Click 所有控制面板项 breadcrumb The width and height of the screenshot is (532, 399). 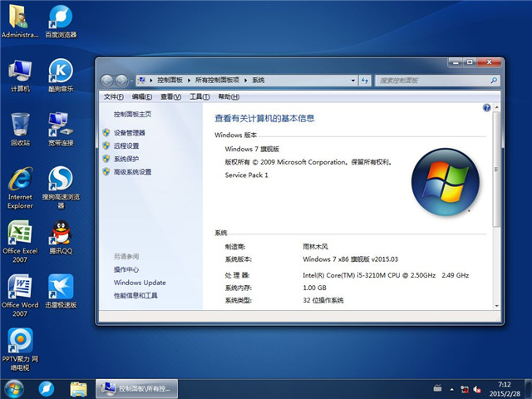click(217, 80)
